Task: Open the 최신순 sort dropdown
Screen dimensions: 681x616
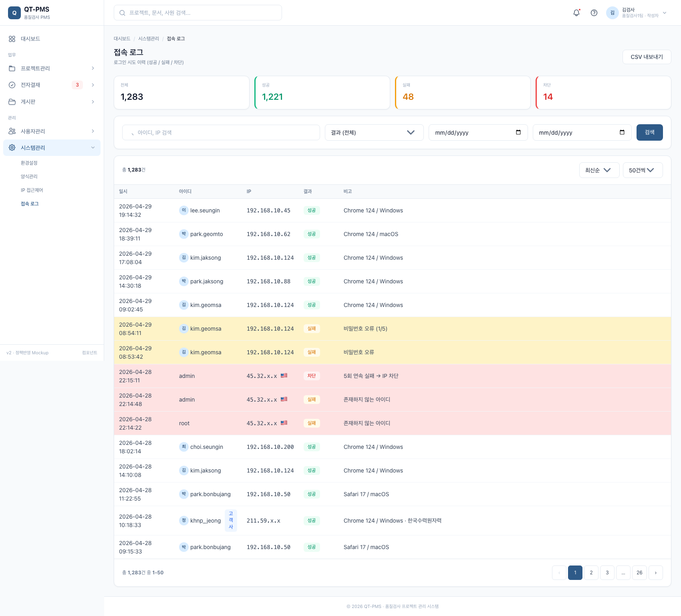Action: (x=599, y=170)
